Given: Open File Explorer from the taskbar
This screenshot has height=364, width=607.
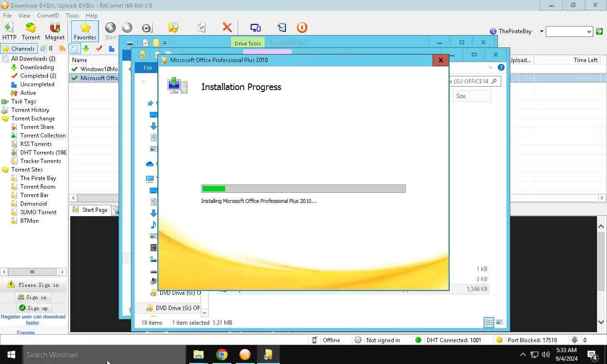Looking at the screenshot, I should [198, 355].
